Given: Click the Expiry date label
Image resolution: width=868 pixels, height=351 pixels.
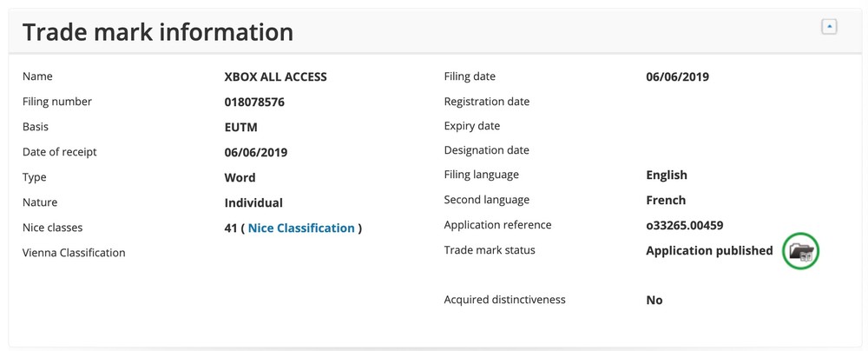Looking at the screenshot, I should (471, 126).
